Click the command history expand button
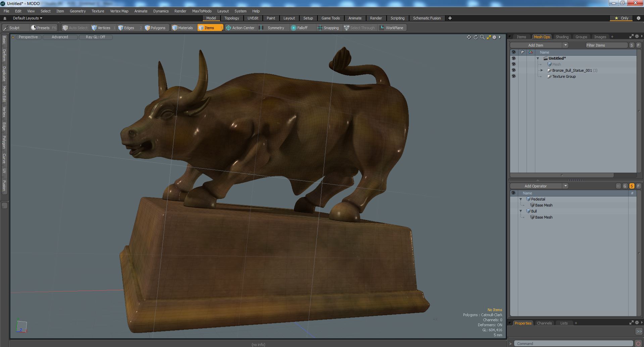The width and height of the screenshot is (644, 347). pyautogui.click(x=639, y=331)
